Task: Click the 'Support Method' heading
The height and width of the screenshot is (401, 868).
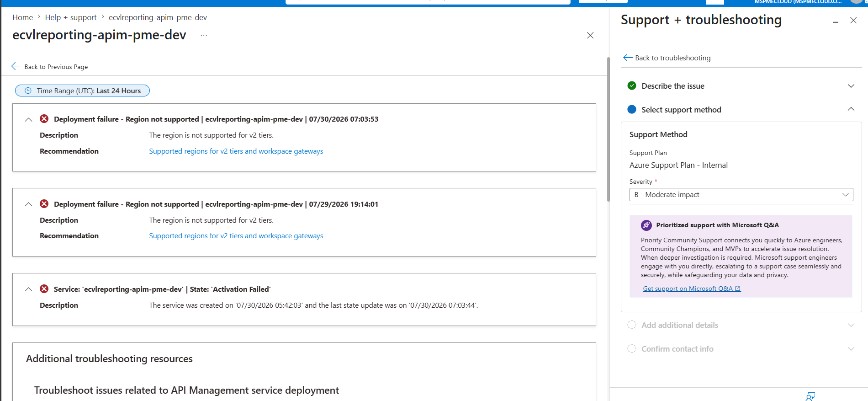Action: coord(658,134)
